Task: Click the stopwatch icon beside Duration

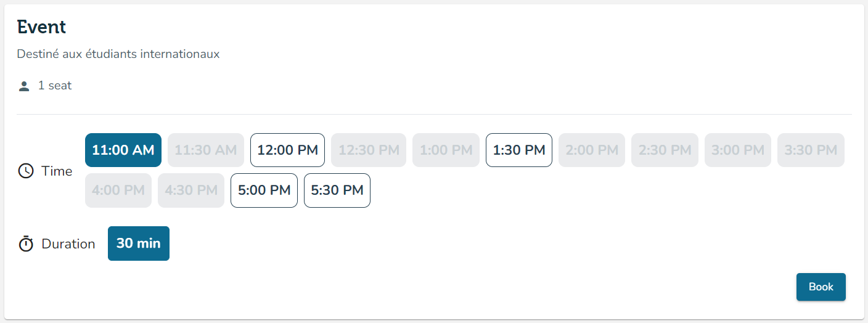Action: coord(26,244)
